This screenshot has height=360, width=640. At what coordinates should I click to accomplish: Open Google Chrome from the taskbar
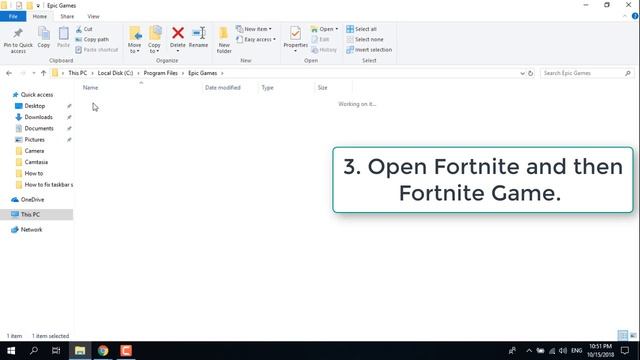[103, 351]
